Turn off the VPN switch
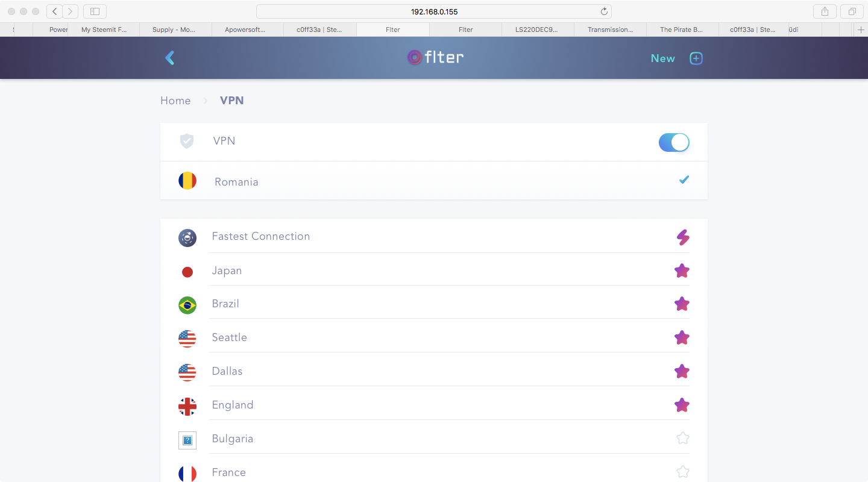 [x=674, y=142]
